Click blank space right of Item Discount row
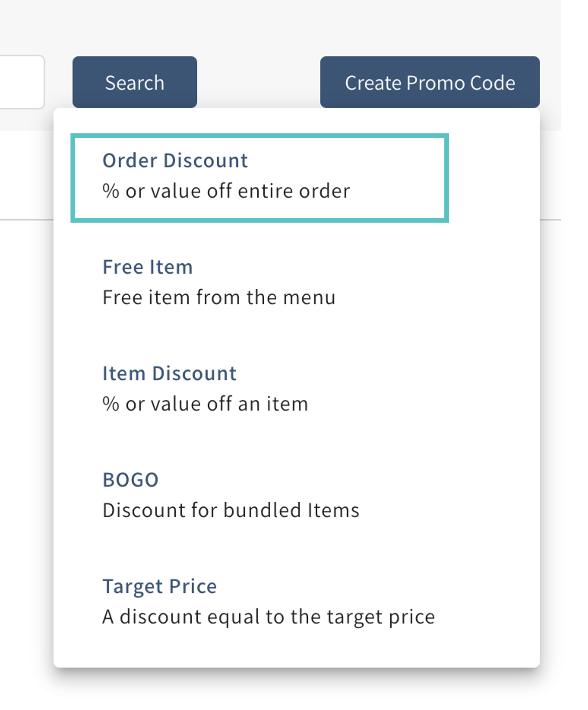Viewport: 588px width, 710px height. pyautogui.click(x=439, y=389)
